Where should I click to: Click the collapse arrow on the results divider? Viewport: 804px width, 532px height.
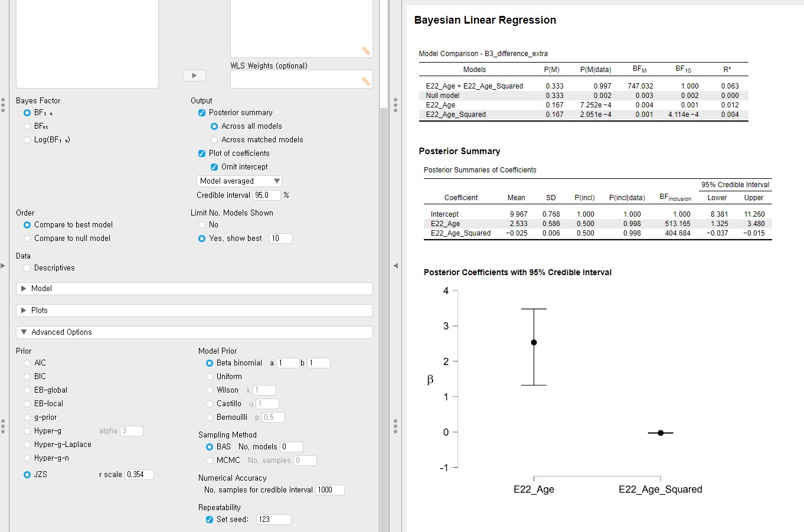click(396, 266)
